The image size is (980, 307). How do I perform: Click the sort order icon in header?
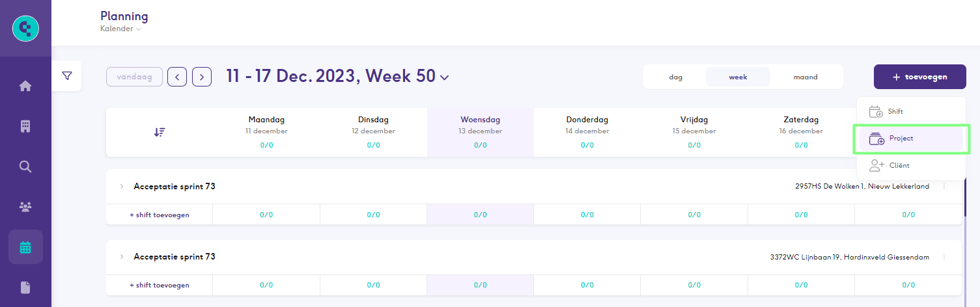[x=160, y=132]
